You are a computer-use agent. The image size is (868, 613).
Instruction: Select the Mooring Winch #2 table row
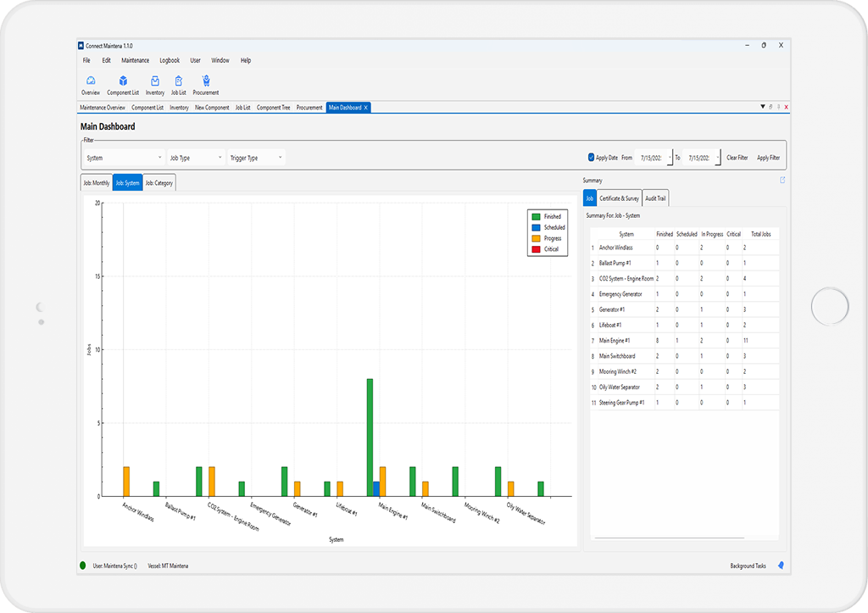coord(684,371)
